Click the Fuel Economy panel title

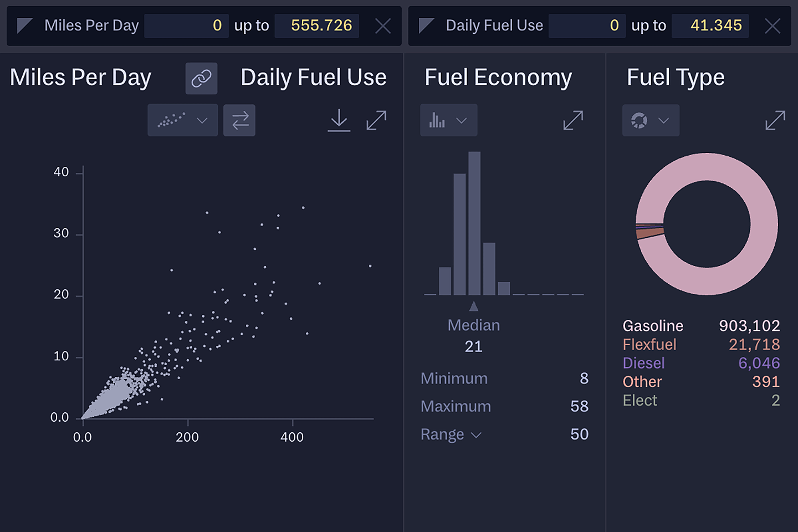498,78
